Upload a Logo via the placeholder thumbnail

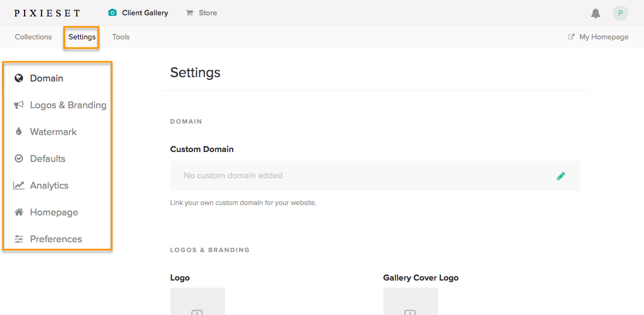click(198, 301)
